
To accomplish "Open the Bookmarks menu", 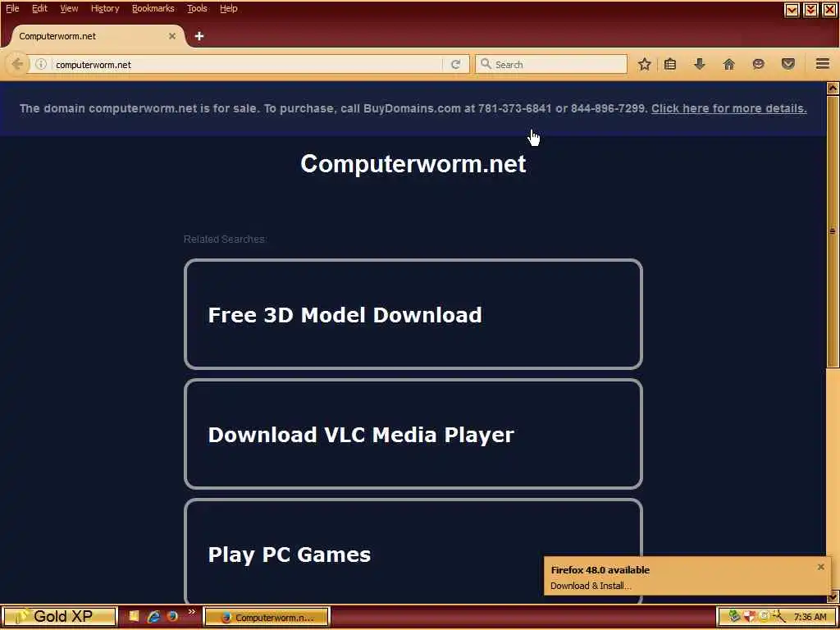I will [153, 8].
